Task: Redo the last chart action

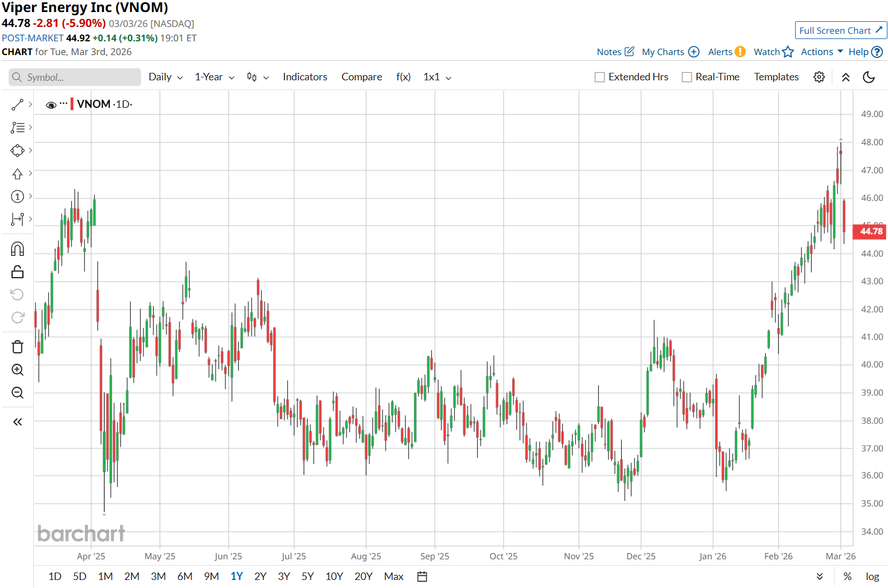Action: pyautogui.click(x=17, y=318)
